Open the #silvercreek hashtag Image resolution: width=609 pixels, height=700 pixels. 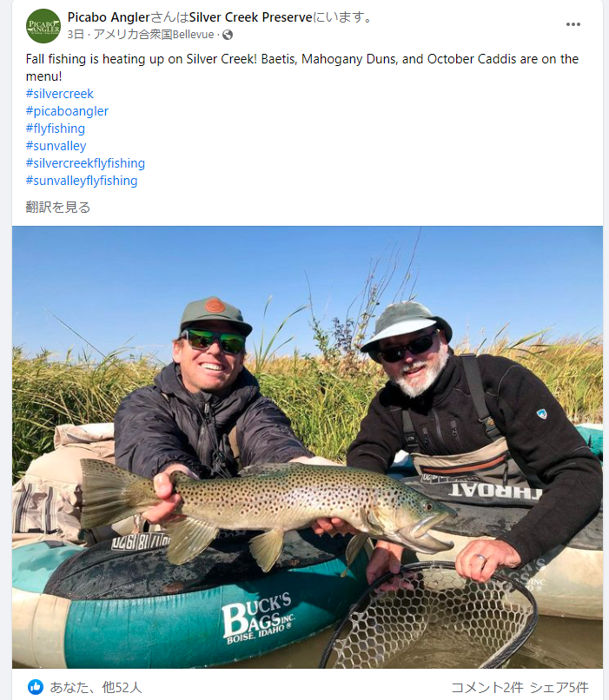[59, 94]
